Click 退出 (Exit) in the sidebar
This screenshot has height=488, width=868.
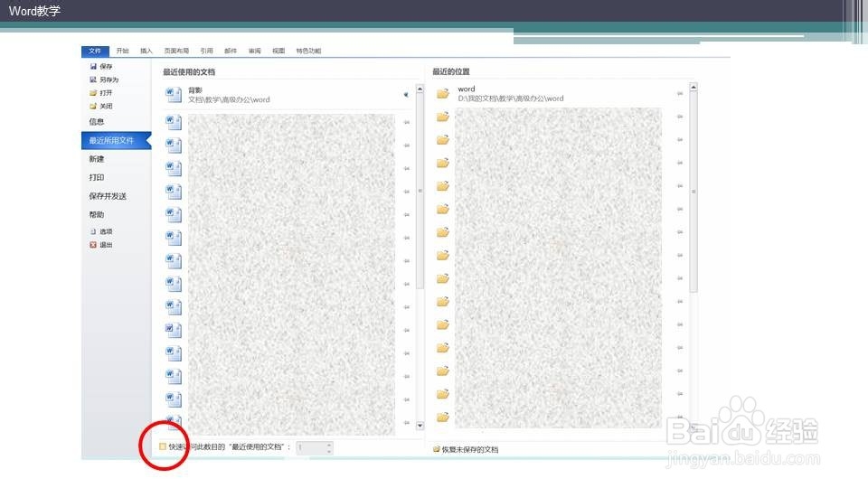point(100,245)
